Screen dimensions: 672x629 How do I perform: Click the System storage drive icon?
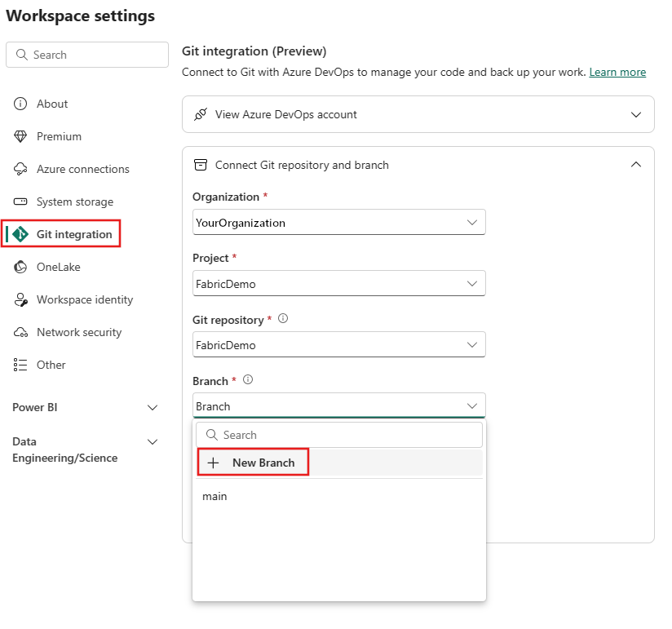[x=20, y=202]
